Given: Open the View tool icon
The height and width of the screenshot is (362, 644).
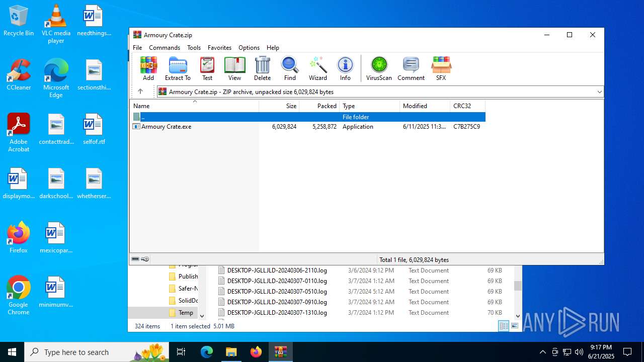Looking at the screenshot, I should tap(234, 68).
